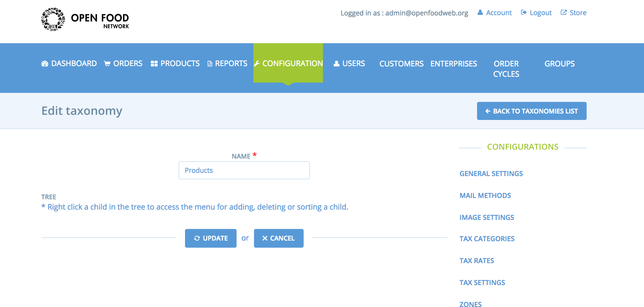The width and height of the screenshot is (644, 307).
Task: Click the cart icon next to Orders
Action: click(x=107, y=63)
